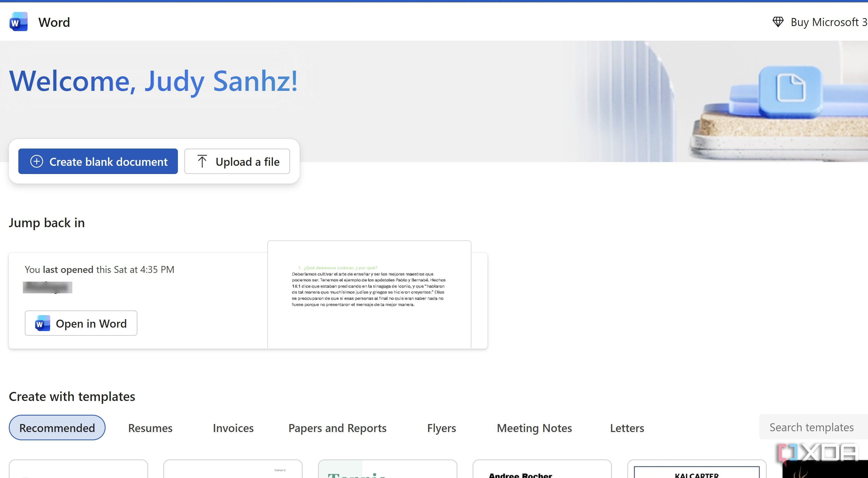Switch to the Invoices templates tab
The width and height of the screenshot is (868, 478).
click(233, 428)
